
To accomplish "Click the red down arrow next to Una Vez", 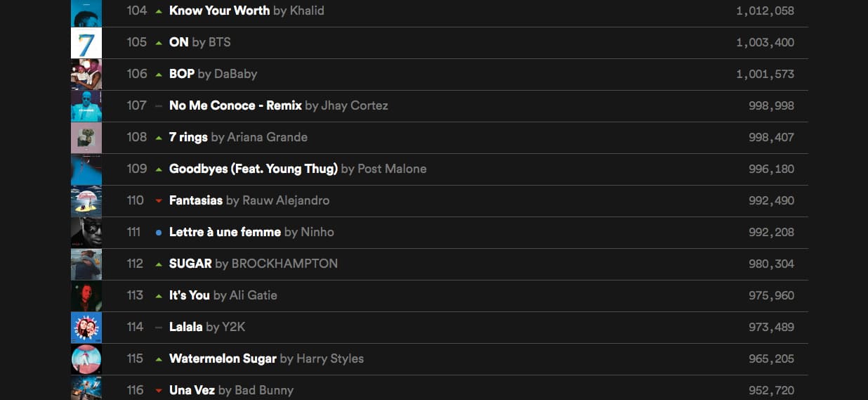I will pyautogui.click(x=159, y=391).
